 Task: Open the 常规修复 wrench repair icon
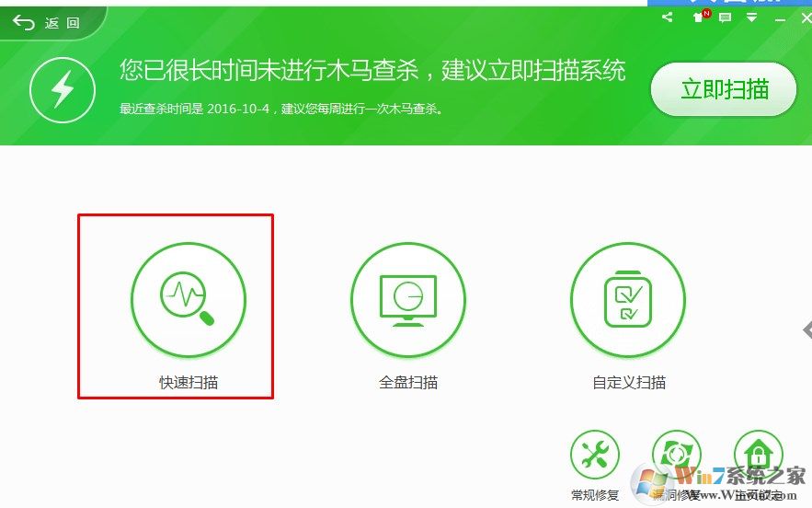[595, 455]
